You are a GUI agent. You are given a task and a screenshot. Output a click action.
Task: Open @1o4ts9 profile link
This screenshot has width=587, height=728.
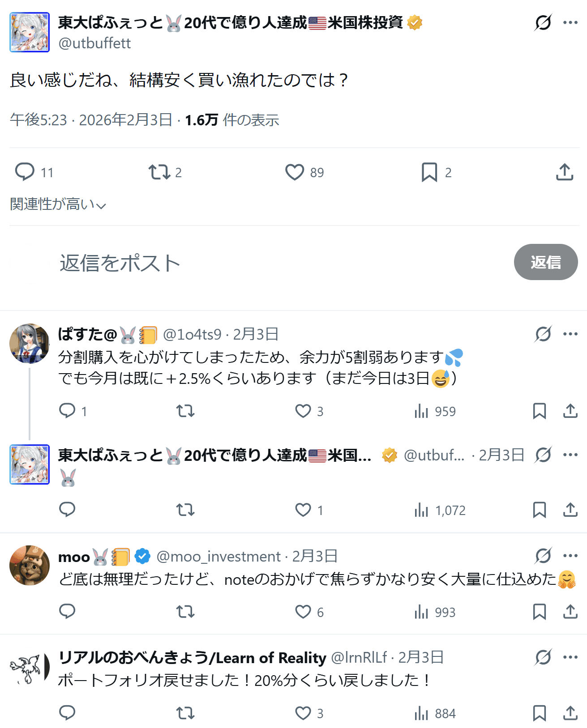[x=192, y=334]
